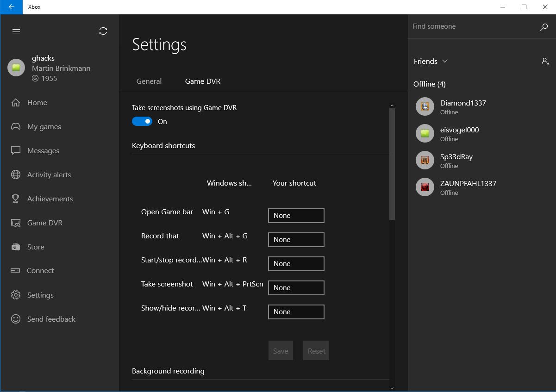Expand the Friends filter dropdown
The image size is (556, 392).
(x=431, y=61)
